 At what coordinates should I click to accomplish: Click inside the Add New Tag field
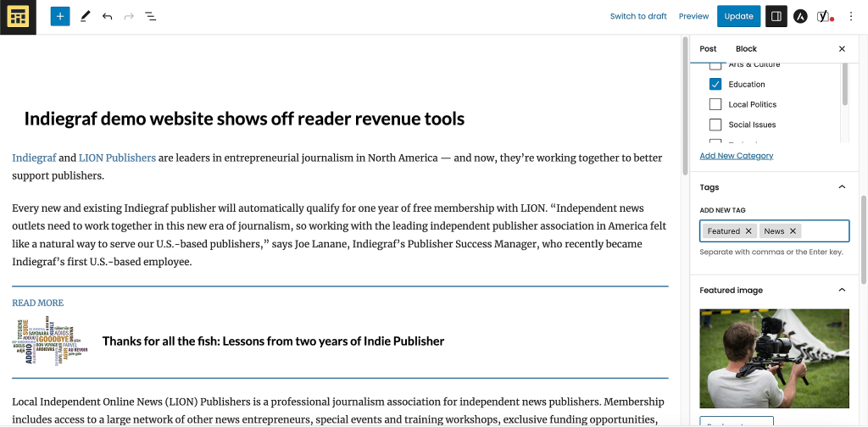point(824,231)
